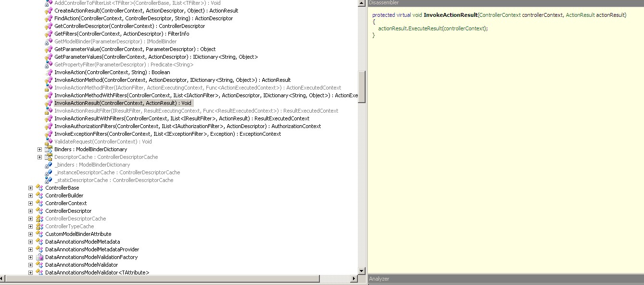The width and height of the screenshot is (644, 285).
Task: Expand the ControllerDescriptor class node
Action: pyautogui.click(x=30, y=211)
